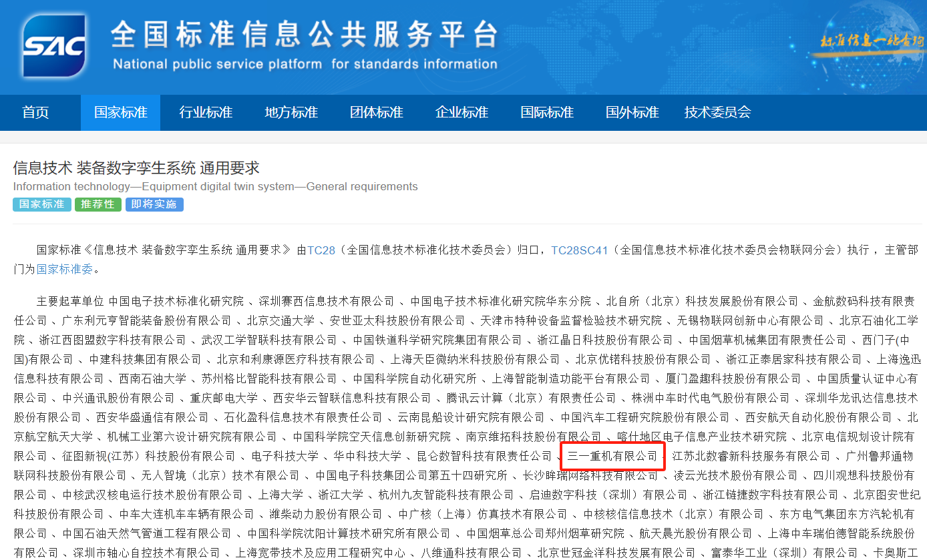This screenshot has width=927, height=560.
Task: Open the 地方标准 navigation item
Action: 291,112
